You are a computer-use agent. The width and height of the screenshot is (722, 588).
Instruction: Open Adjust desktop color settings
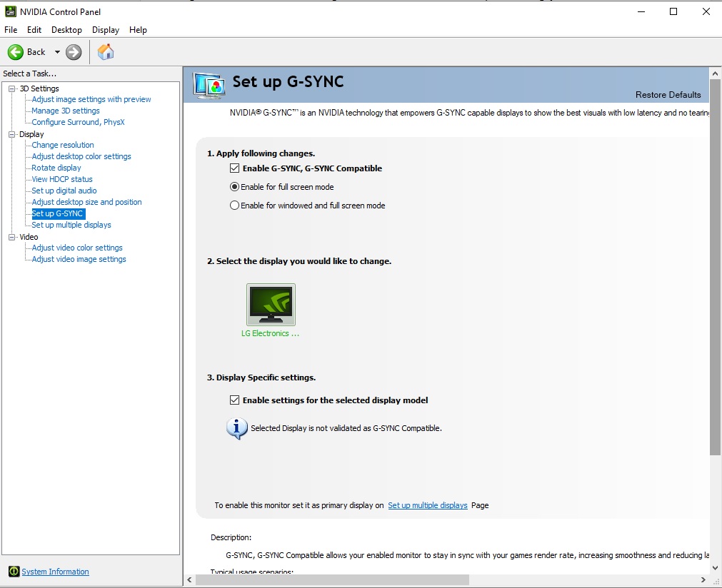pos(81,156)
